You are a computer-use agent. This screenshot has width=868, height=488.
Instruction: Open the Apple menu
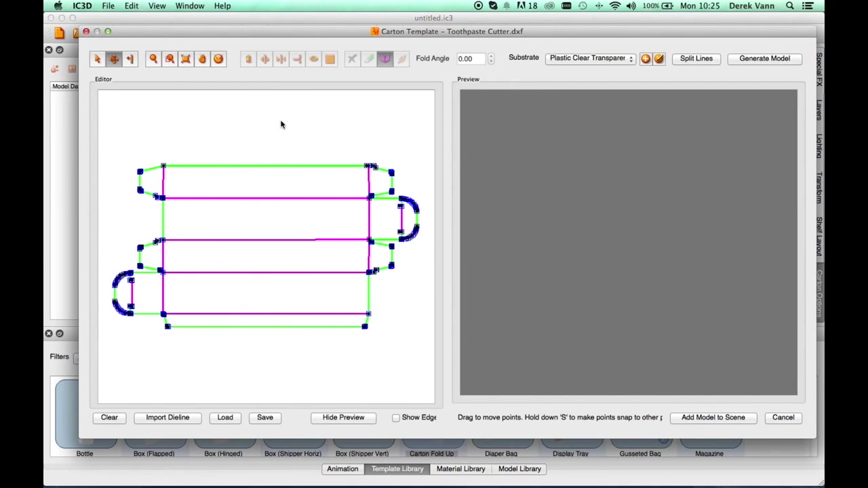(58, 6)
